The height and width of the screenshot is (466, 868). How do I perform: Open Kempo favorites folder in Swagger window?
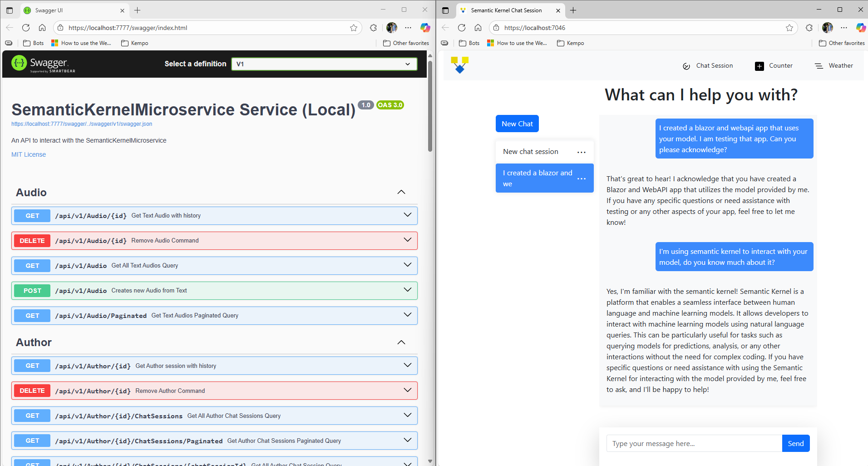135,43
